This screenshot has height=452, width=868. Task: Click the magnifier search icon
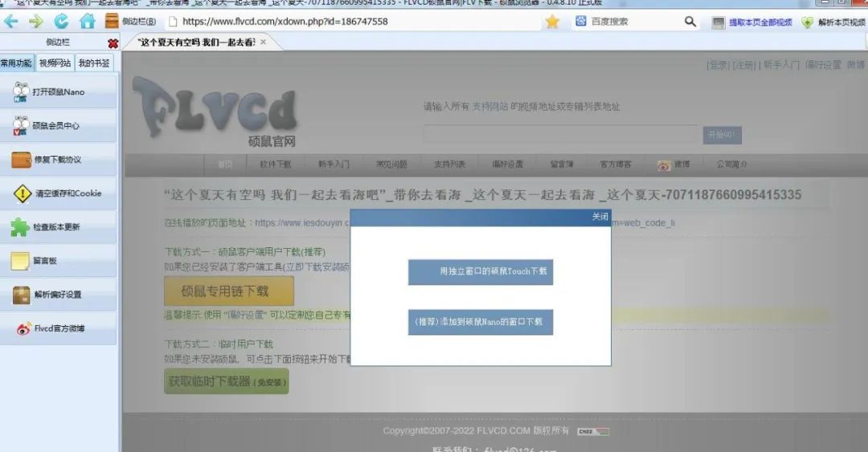(x=690, y=22)
